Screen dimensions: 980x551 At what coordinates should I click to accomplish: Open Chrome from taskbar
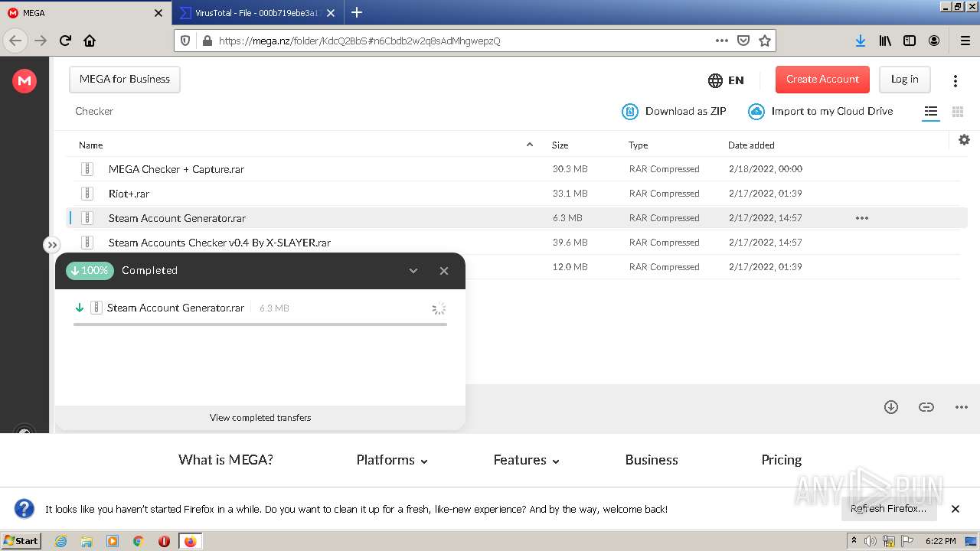pos(138,541)
